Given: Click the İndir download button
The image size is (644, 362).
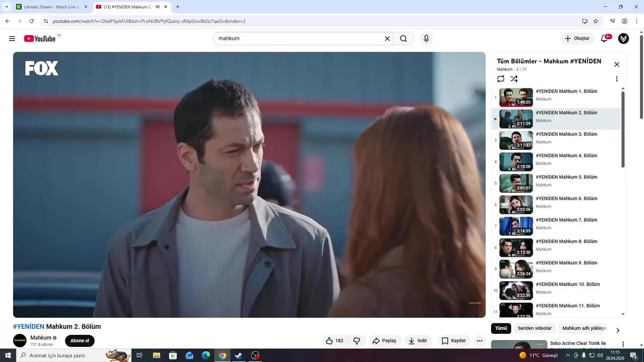Looking at the screenshot, I should click(418, 341).
